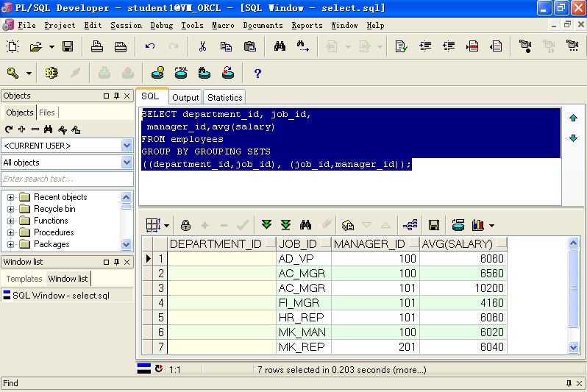Toggle pin on the Find panel
Screen dimensions: 587x392
coord(569,383)
